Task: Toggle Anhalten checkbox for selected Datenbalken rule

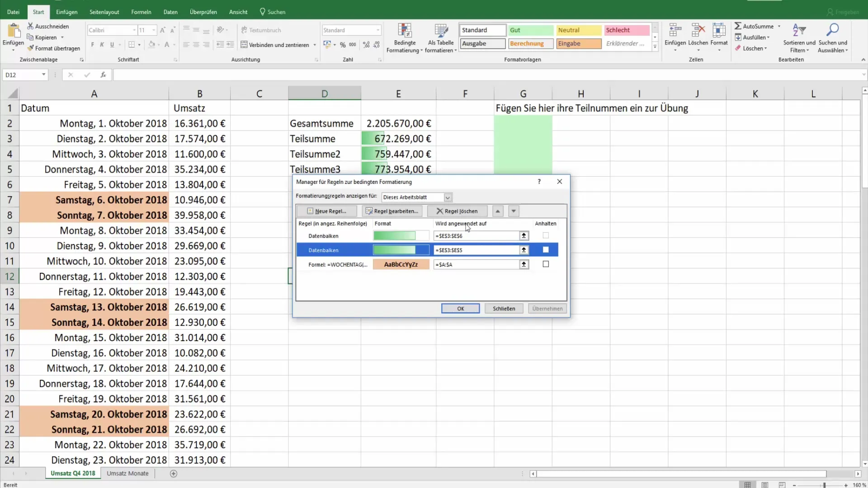Action: (x=546, y=249)
